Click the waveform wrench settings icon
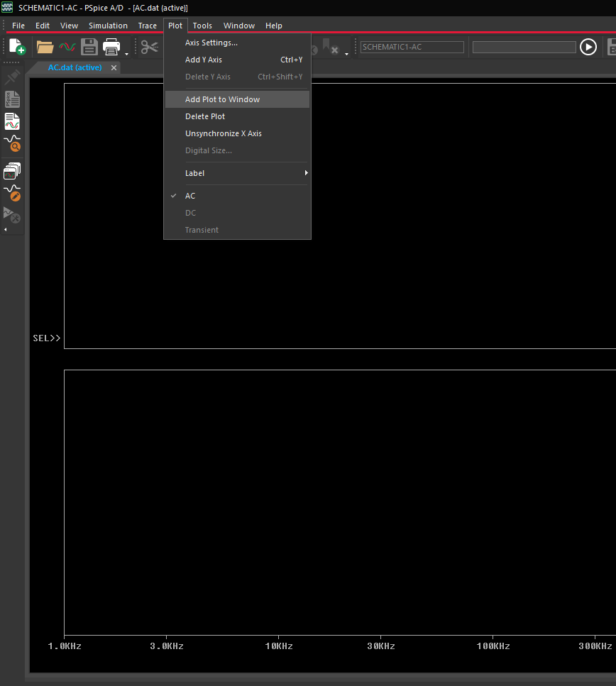This screenshot has height=686, width=616. pos(12,215)
